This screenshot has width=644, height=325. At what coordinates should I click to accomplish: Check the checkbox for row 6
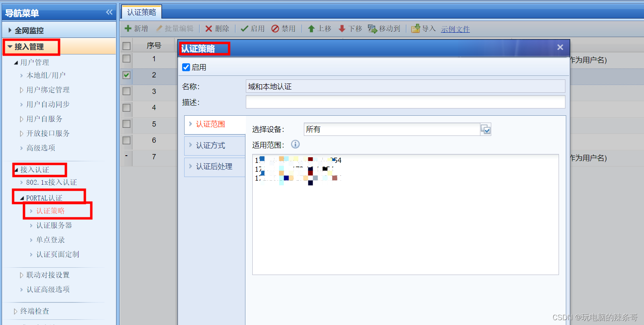(127, 140)
